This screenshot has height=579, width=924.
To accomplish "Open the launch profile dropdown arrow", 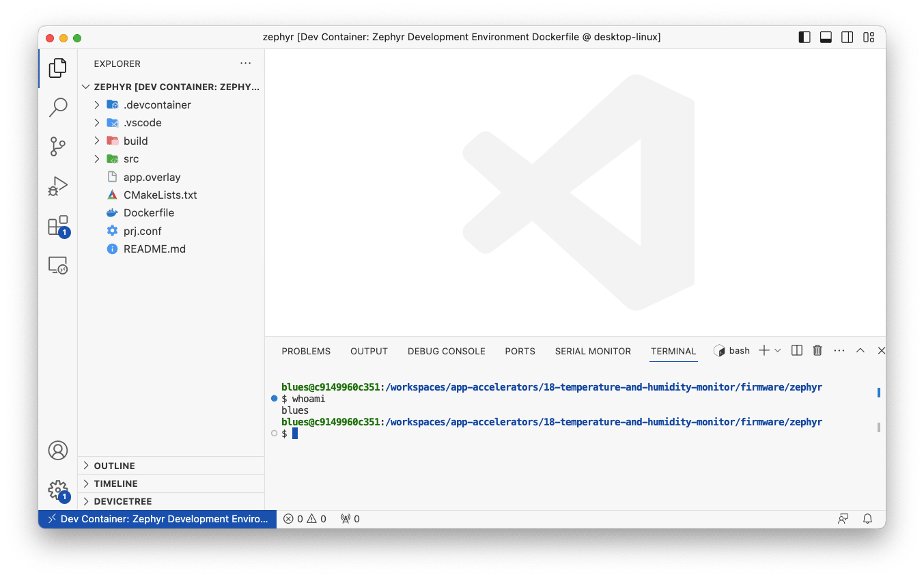I will pyautogui.click(x=777, y=350).
